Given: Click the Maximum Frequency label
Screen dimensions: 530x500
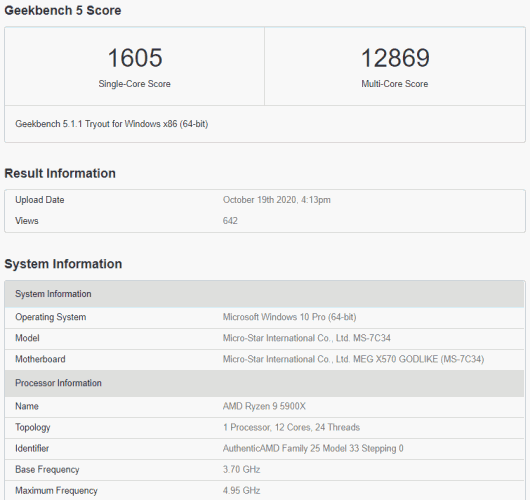Looking at the screenshot, I should [56, 491].
